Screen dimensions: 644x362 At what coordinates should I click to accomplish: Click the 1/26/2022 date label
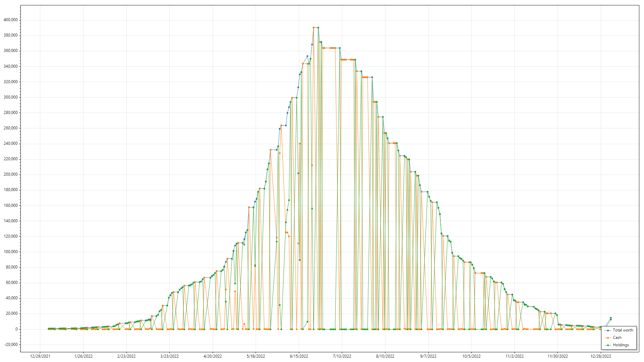[x=83, y=356]
